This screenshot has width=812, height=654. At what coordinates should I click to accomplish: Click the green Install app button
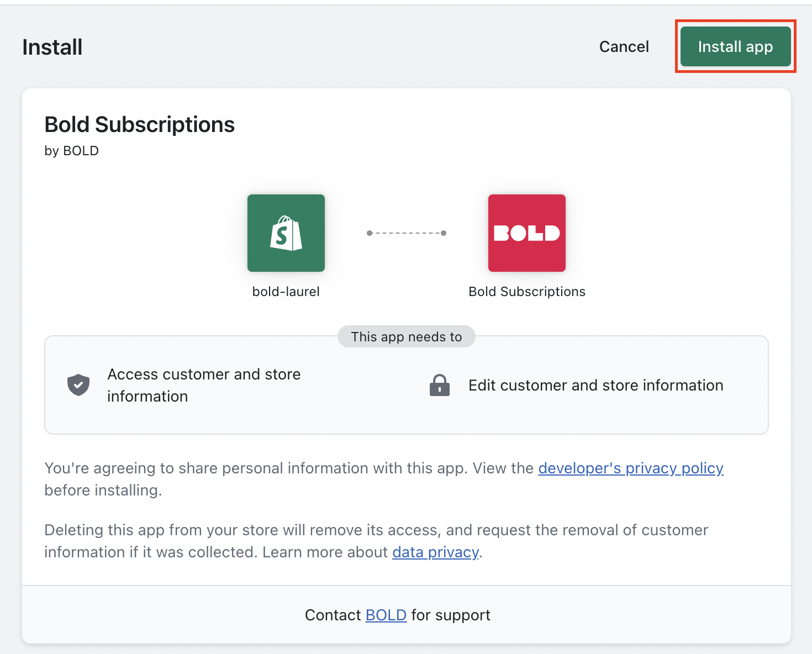click(x=735, y=46)
